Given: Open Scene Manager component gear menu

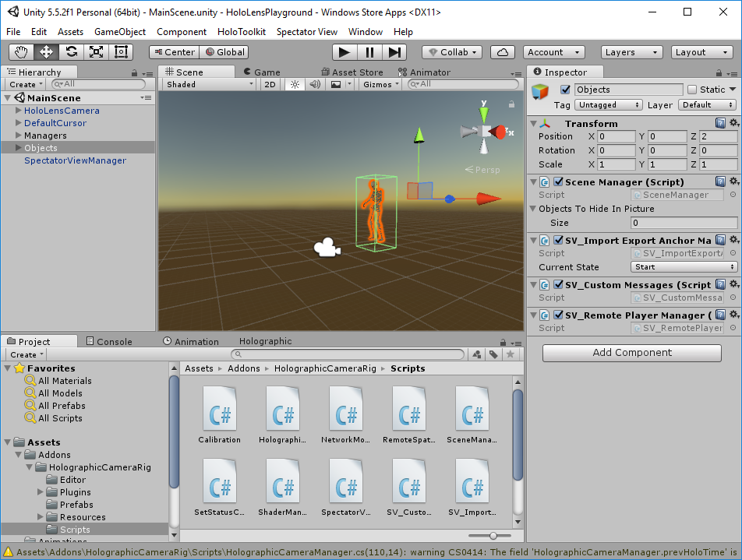Looking at the screenshot, I should (734, 181).
